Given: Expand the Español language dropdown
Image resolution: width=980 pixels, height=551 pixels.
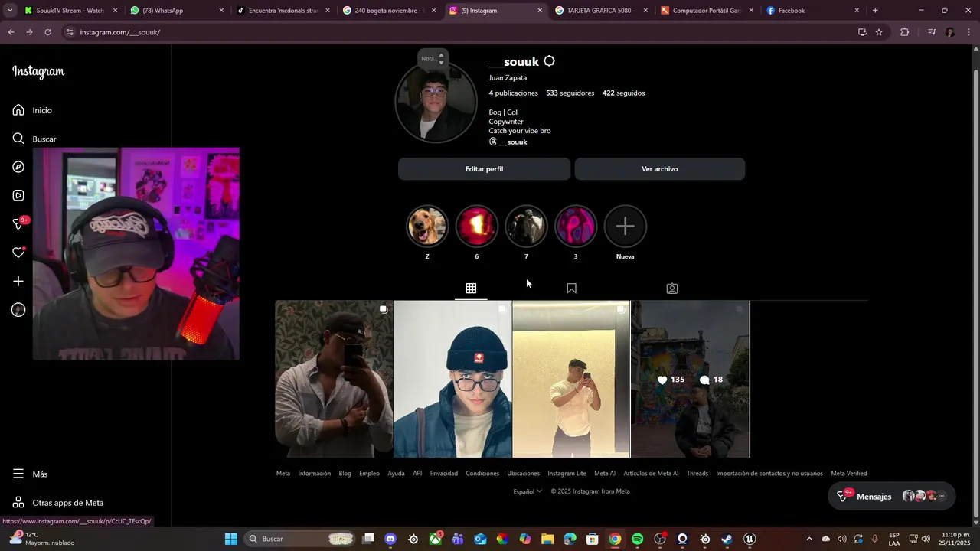Looking at the screenshot, I should click(528, 491).
